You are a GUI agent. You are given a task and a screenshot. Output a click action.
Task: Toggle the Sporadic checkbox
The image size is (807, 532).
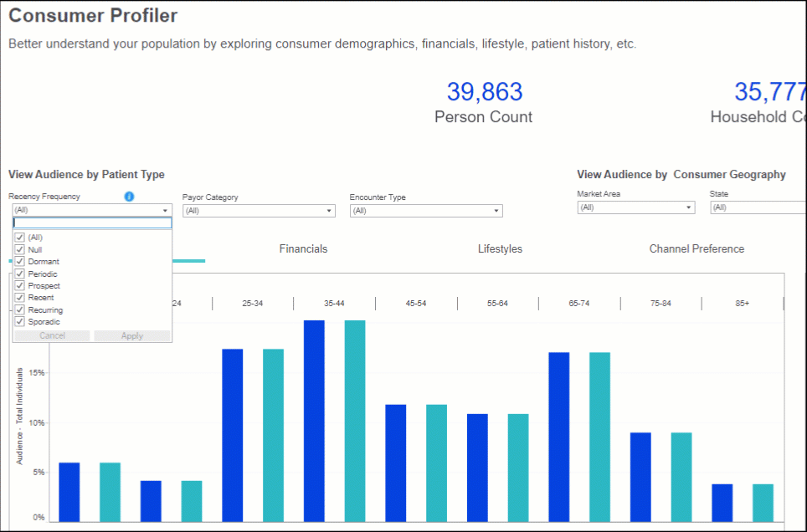tap(20, 322)
